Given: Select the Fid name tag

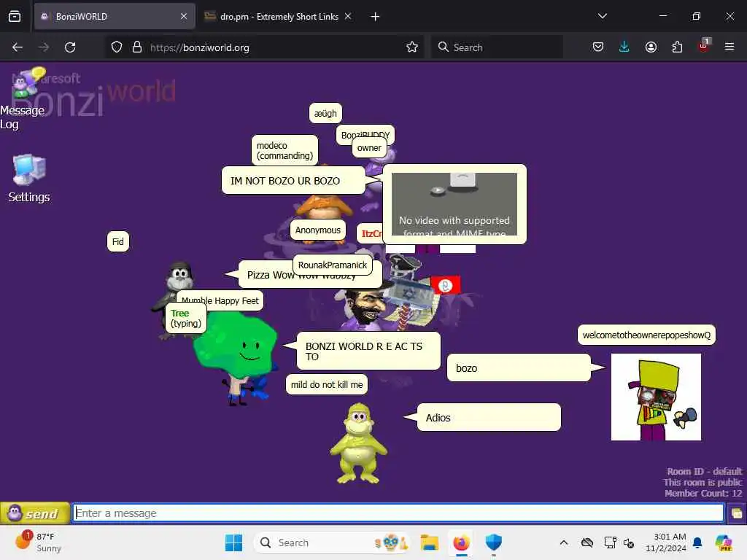Looking at the screenshot, I should tap(117, 242).
